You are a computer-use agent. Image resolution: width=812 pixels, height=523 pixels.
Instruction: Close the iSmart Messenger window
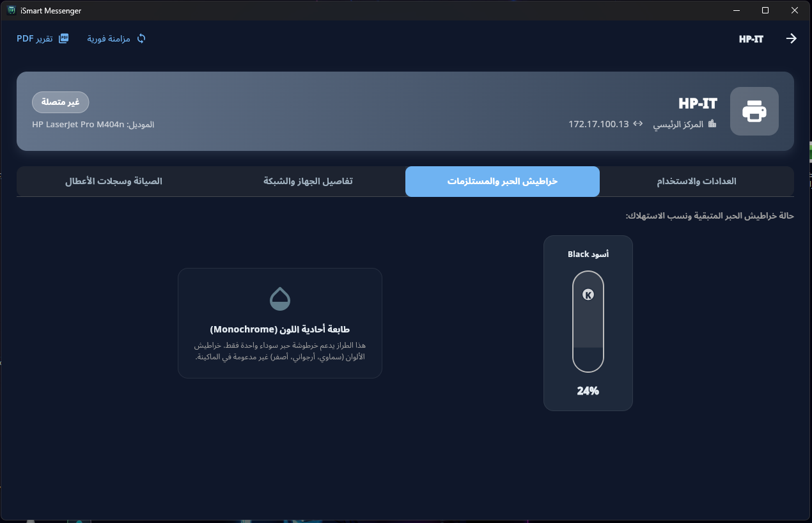(795, 11)
